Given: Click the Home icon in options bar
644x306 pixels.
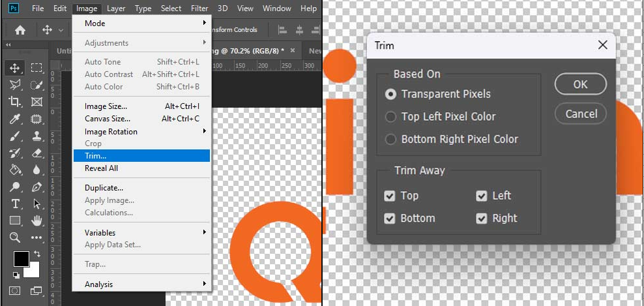Looking at the screenshot, I should [x=20, y=30].
